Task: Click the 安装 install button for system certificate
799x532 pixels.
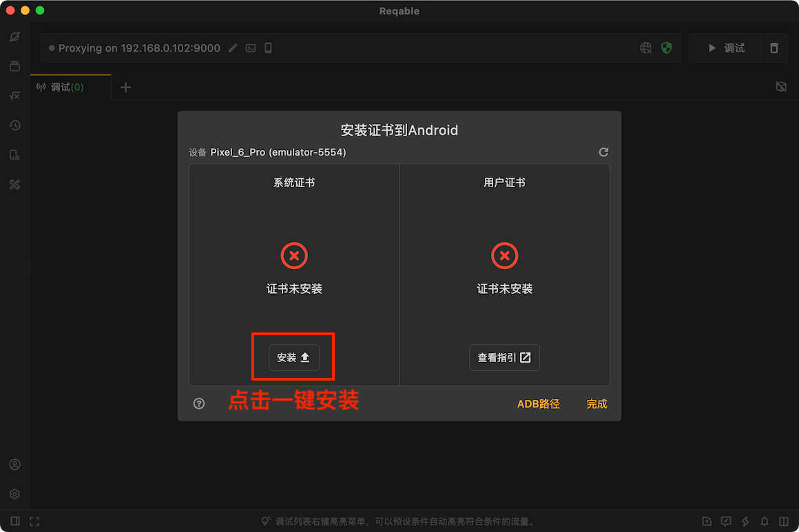Action: (294, 357)
